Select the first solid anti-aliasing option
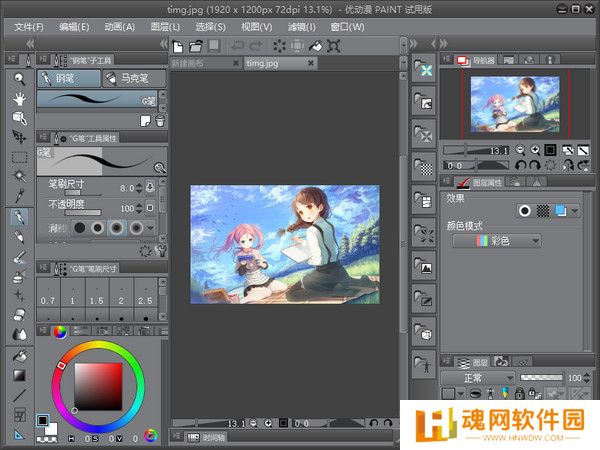This screenshot has height=450, width=600. [79, 228]
